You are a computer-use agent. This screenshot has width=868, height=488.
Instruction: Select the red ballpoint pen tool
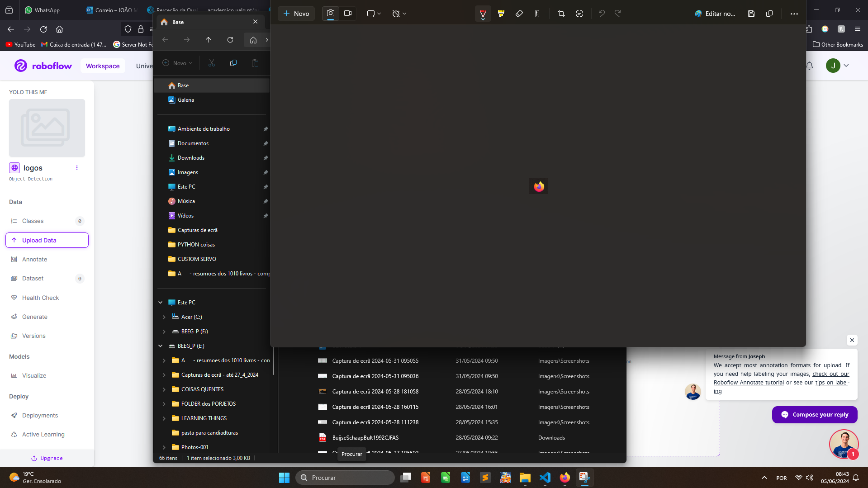(483, 14)
